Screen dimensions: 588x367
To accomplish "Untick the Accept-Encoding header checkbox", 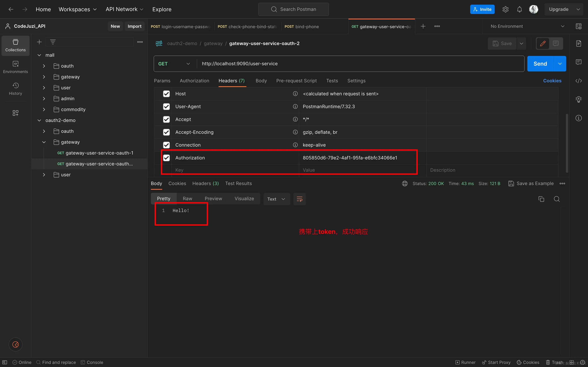I will tap(166, 132).
